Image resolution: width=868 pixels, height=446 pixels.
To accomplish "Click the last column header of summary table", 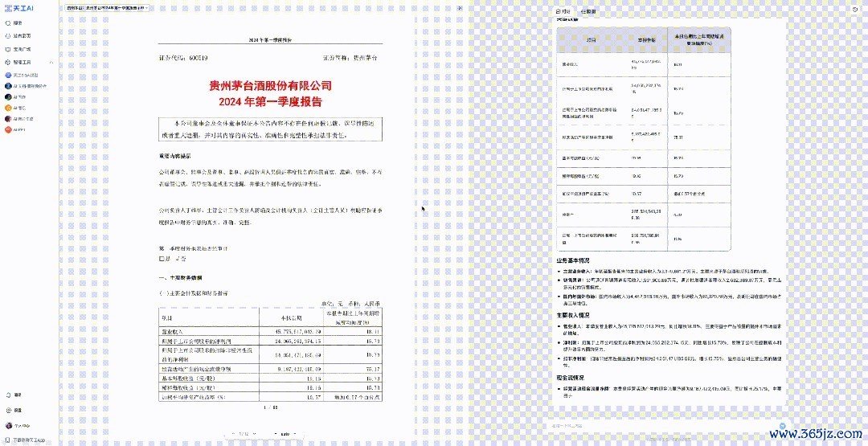I will (698, 39).
